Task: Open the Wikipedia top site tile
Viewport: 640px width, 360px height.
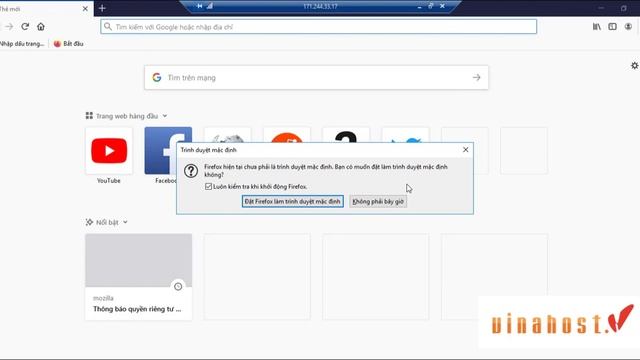Action: coord(228,135)
